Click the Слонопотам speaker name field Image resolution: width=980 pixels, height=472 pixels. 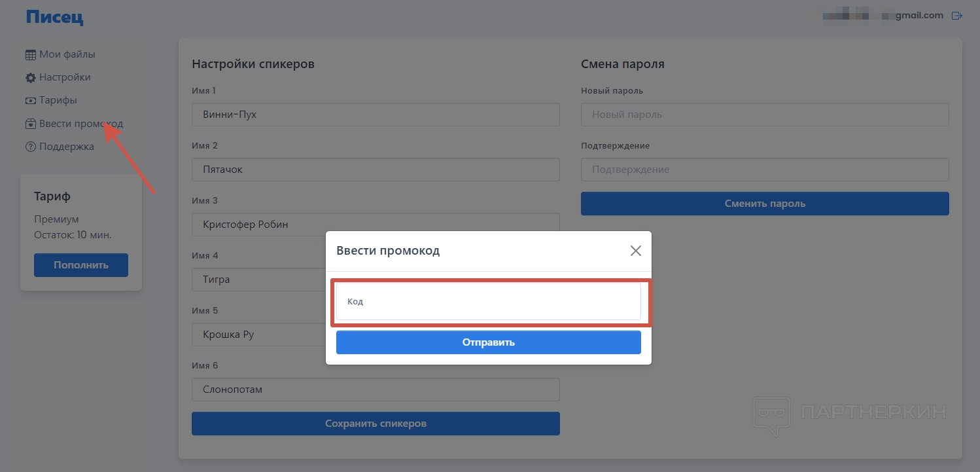click(376, 390)
